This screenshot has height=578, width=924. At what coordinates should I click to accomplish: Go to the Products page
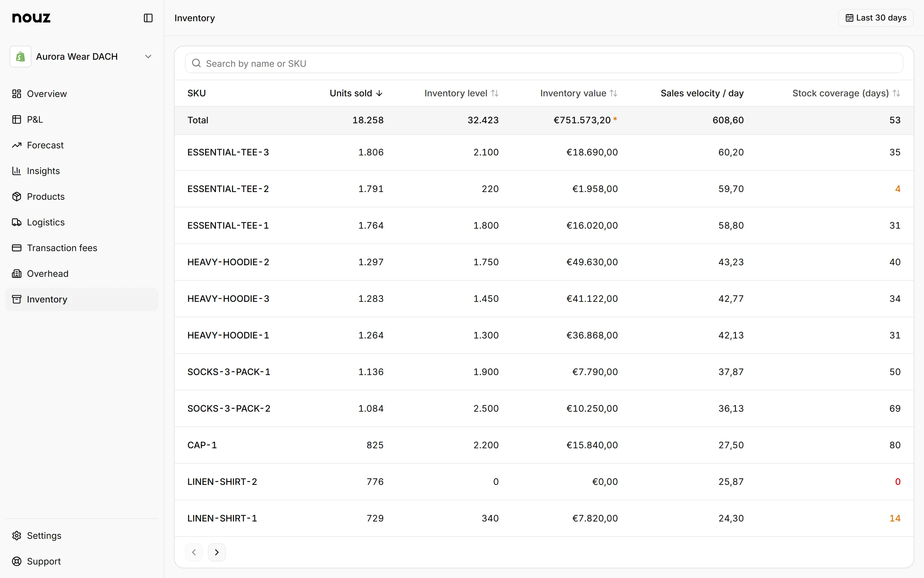pyautogui.click(x=82, y=197)
